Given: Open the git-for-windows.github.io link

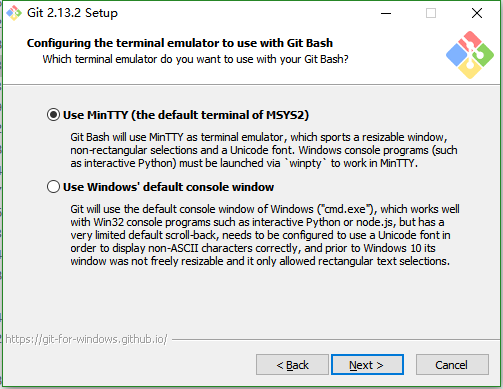Looking at the screenshot, I should (x=86, y=339).
